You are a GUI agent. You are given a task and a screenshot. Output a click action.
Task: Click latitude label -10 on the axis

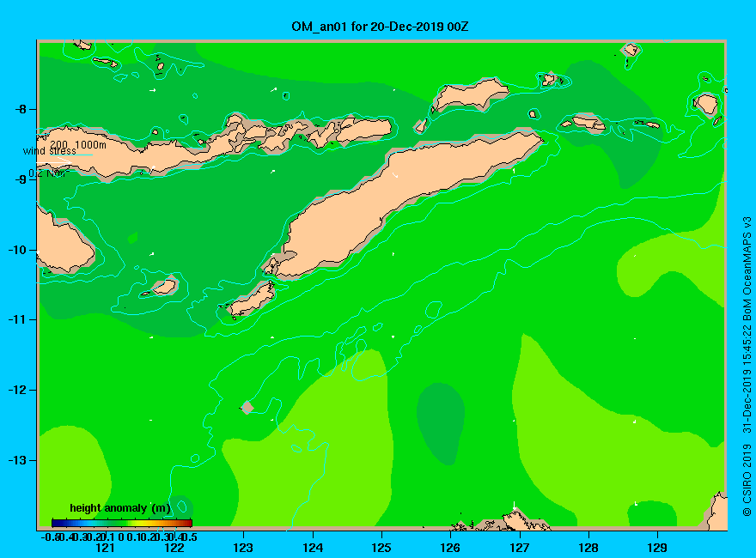coord(17,250)
